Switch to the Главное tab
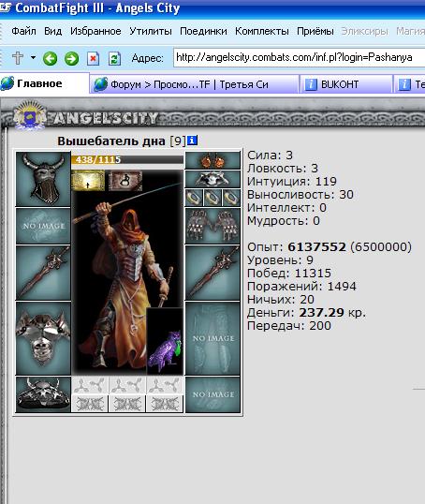 (x=44, y=84)
